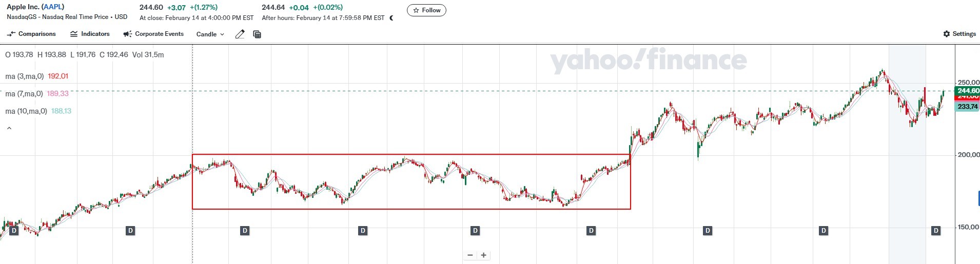Viewport: 980px width, 264px height.
Task: Click the after-hours moon icon
Action: [392, 18]
